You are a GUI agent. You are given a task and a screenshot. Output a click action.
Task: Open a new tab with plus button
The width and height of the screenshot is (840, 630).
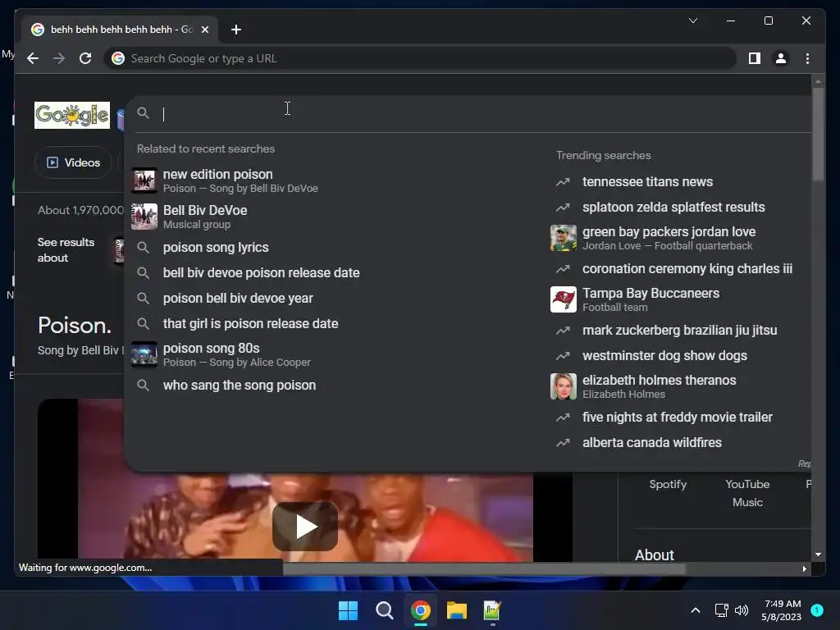point(235,30)
